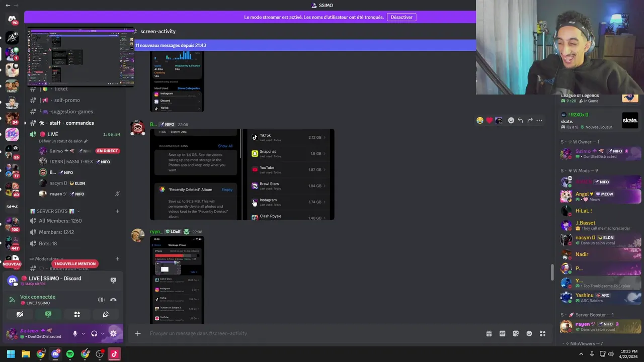Open member HiLaL ! profile
644x362 pixels.
600,211
